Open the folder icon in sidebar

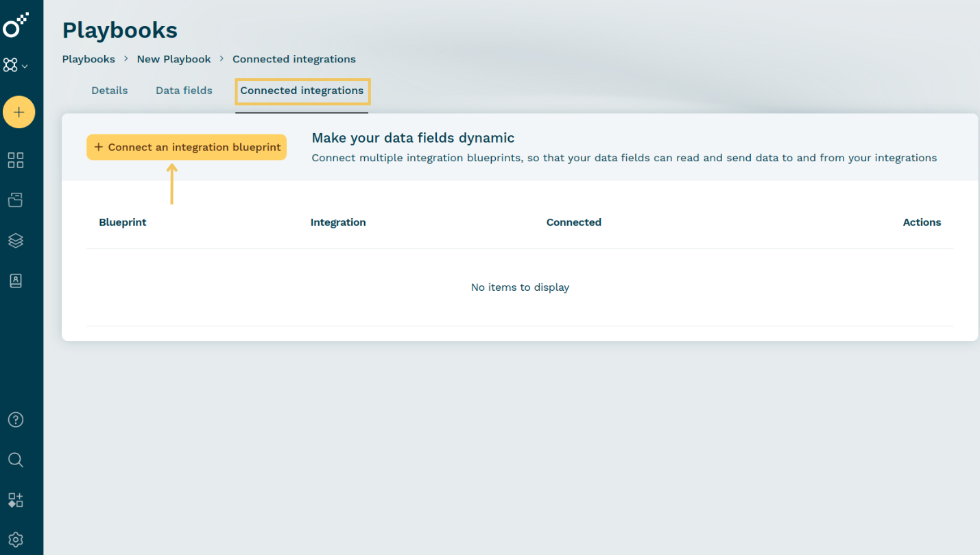[16, 200]
